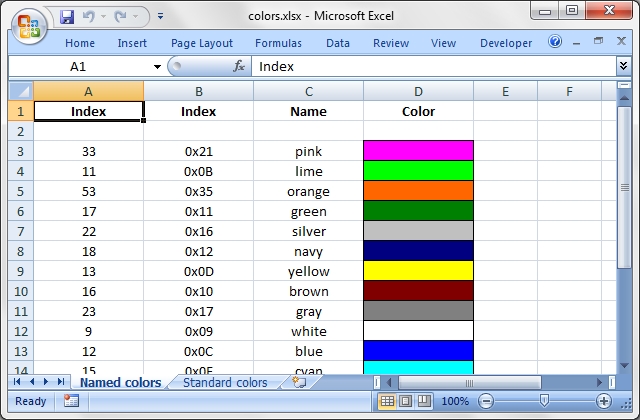The image size is (640, 420).
Task: Open the Home ribbon tab
Action: (80, 43)
